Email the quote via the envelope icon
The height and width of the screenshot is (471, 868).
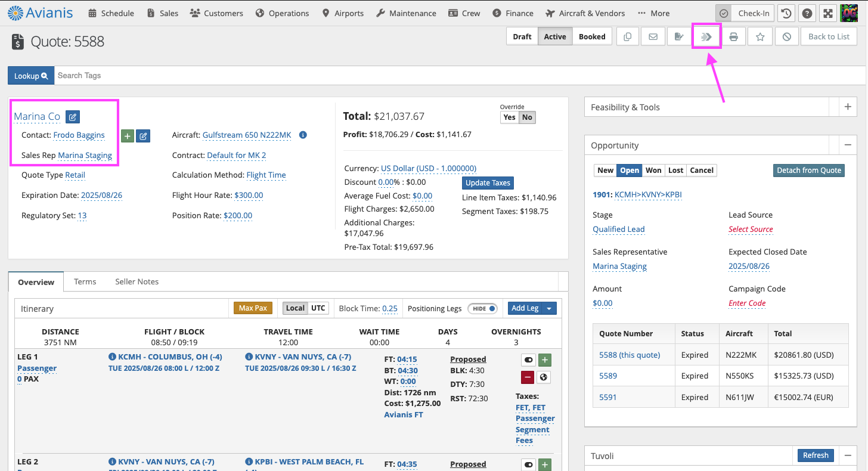[x=653, y=36]
